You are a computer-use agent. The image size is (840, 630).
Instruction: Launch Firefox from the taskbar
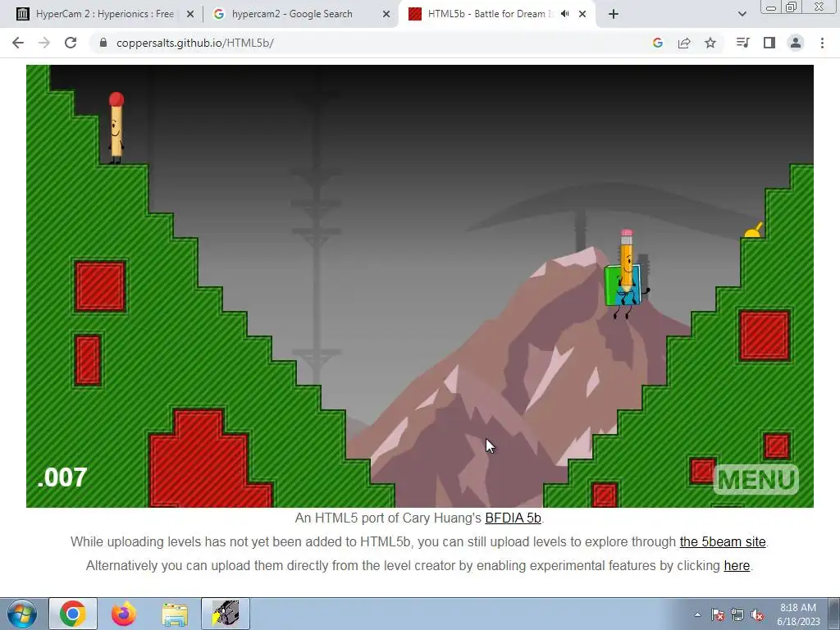point(124,614)
